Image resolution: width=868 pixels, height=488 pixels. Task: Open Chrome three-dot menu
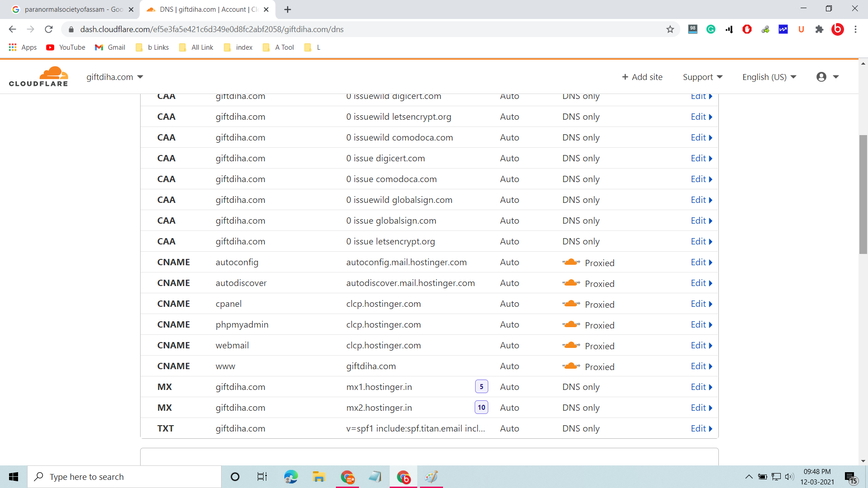tap(855, 29)
